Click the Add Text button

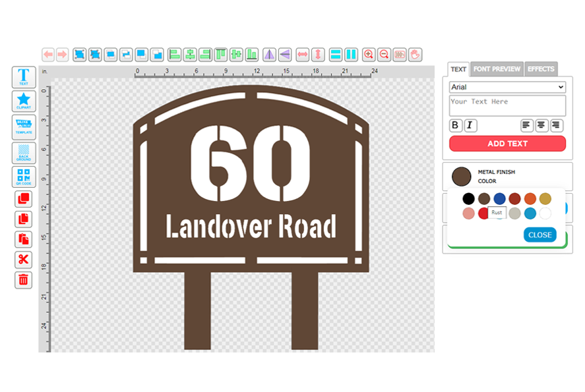coord(507,144)
